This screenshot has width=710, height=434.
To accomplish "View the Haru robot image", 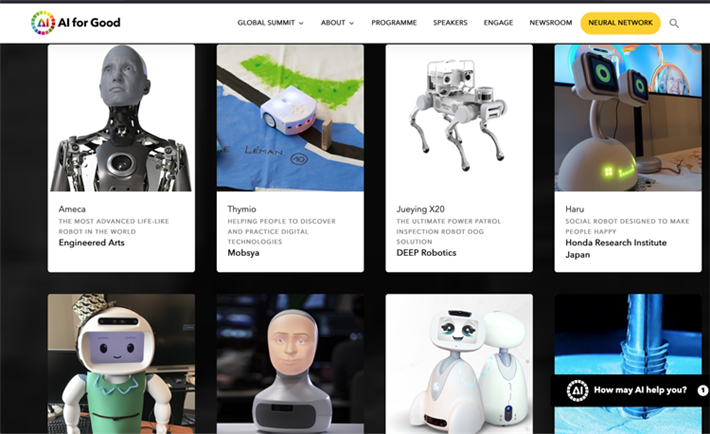I will tap(628, 118).
